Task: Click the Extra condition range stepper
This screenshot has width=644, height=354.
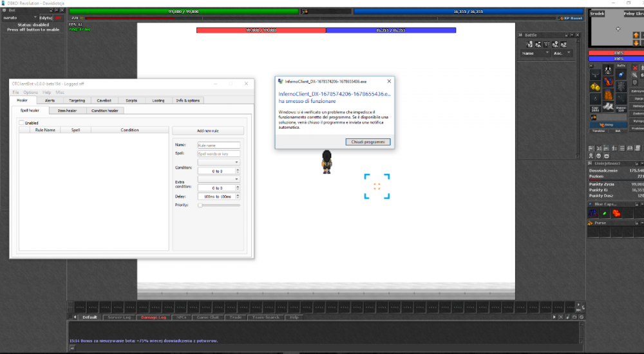Action: click(238, 188)
